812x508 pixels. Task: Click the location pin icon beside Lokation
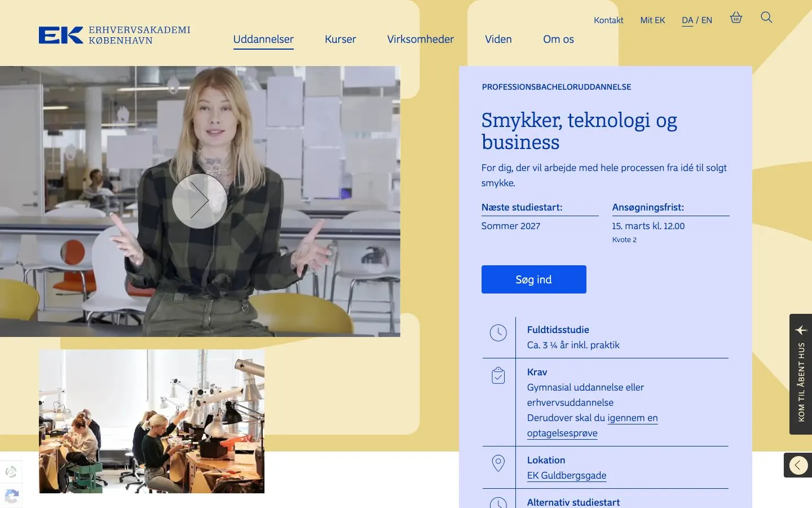(498, 463)
